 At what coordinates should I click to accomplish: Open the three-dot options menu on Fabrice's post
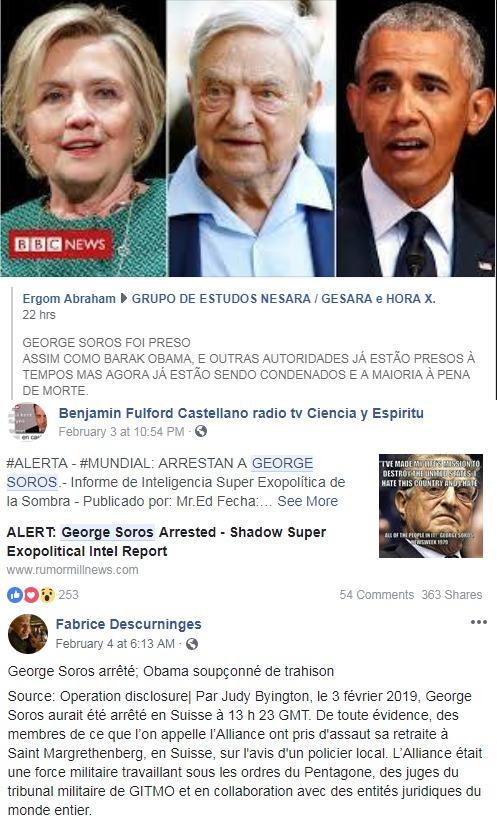[478, 622]
